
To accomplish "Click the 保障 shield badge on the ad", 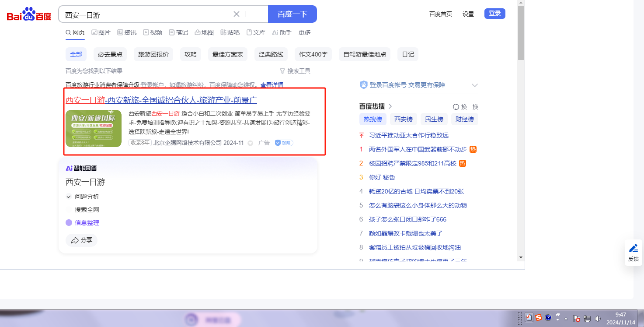I will pyautogui.click(x=284, y=143).
